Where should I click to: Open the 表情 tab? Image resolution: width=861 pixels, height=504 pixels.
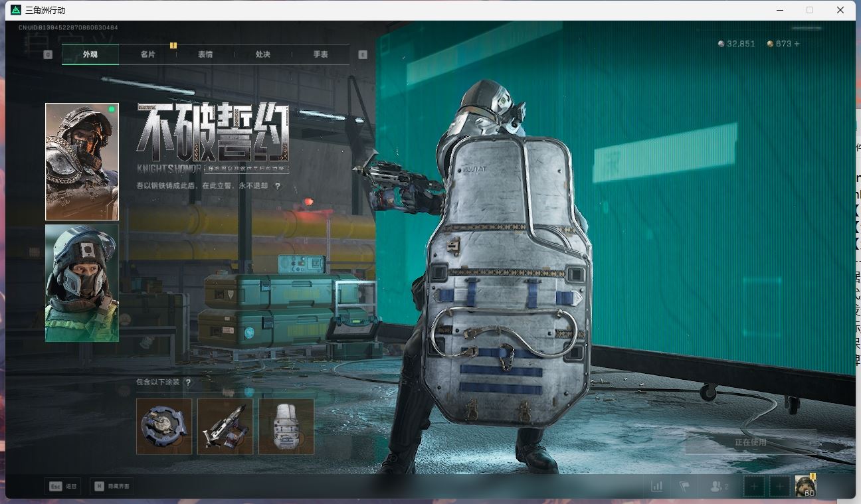204,54
